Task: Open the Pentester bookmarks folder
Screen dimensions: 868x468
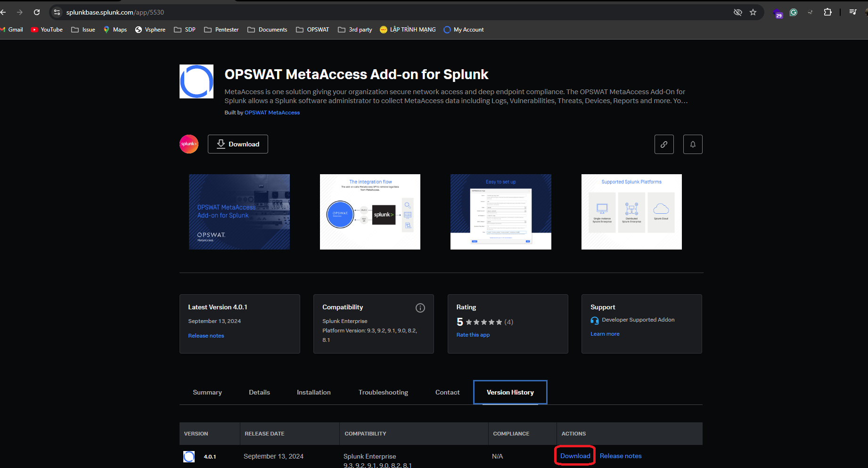Action: [221, 30]
